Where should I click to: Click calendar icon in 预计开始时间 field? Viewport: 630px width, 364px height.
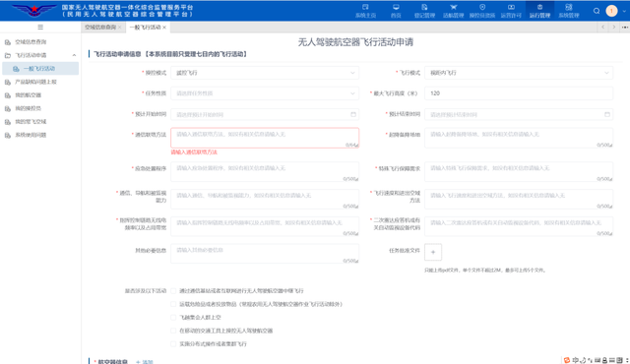tap(353, 114)
